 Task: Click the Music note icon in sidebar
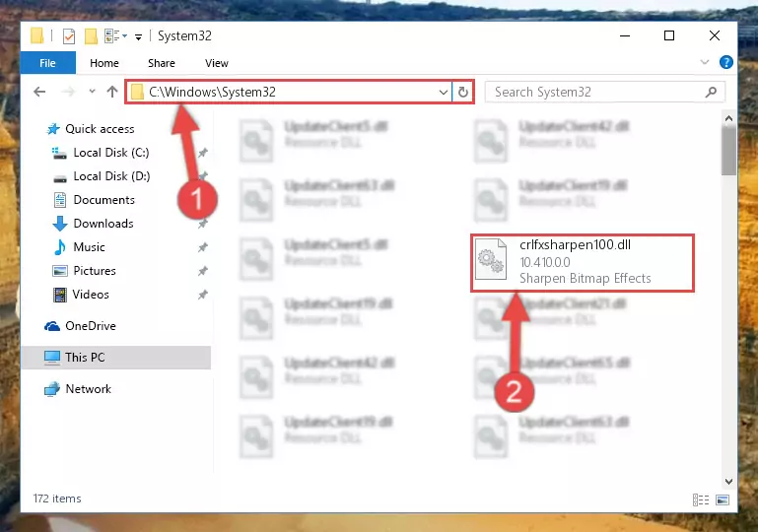(60, 247)
